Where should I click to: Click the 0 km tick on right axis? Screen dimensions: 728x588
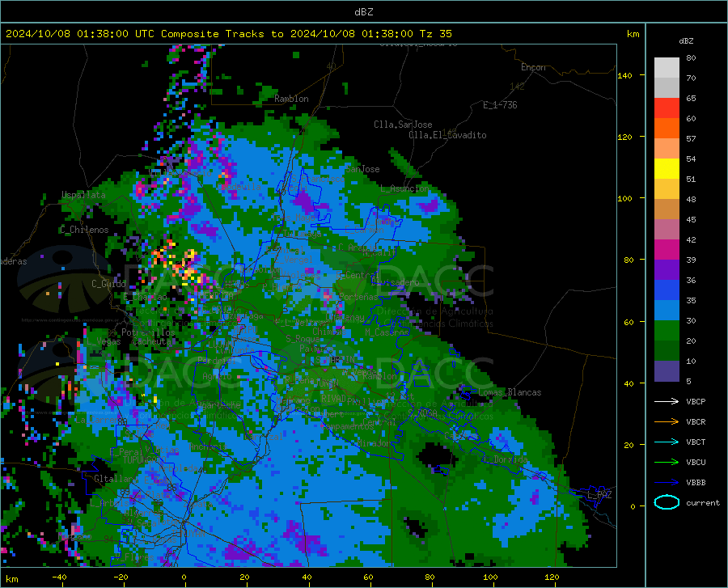pos(633,506)
